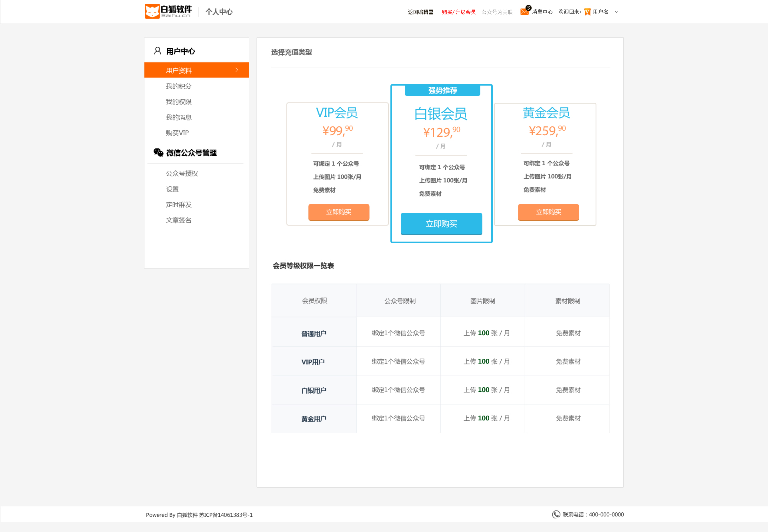Viewport: 768px width, 532px height.
Task: Click 立即购买 under 黄金会员
Action: [x=548, y=212]
